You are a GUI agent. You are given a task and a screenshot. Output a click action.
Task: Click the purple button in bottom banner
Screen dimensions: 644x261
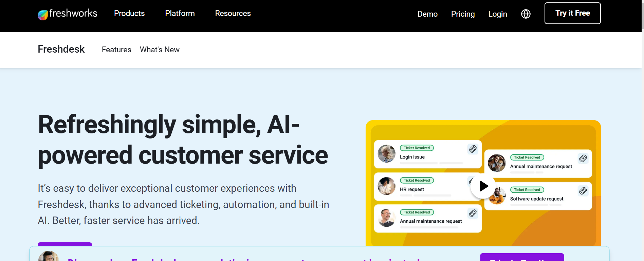pyautogui.click(x=522, y=257)
